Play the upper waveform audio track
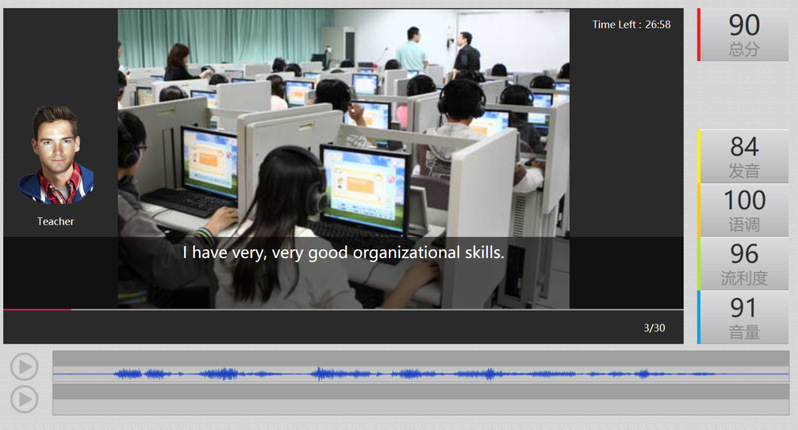The height and width of the screenshot is (430, 798). [24, 366]
